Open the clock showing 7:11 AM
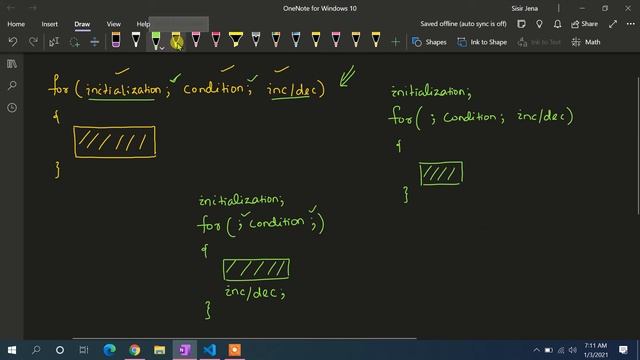640x360 pixels. click(x=596, y=350)
